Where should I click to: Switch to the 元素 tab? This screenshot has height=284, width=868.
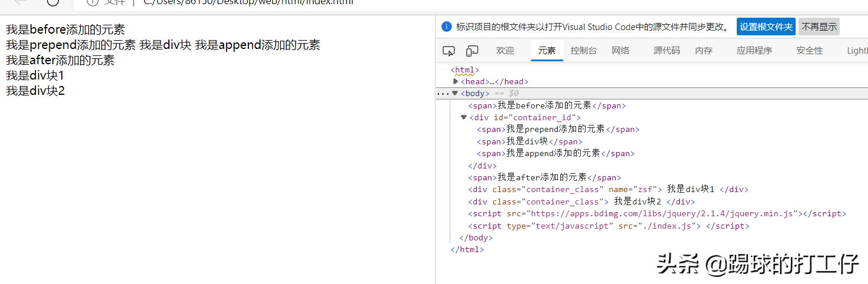pos(547,51)
